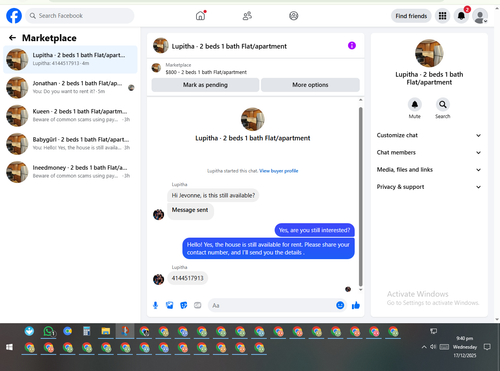This screenshot has width=500, height=371.
Task: Open the Friends icon in top navigation
Action: (247, 16)
